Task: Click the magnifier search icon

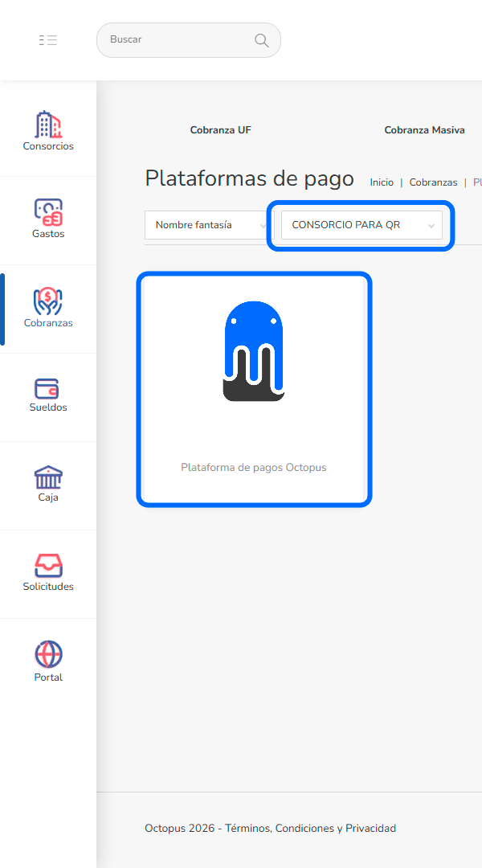Action: click(261, 40)
